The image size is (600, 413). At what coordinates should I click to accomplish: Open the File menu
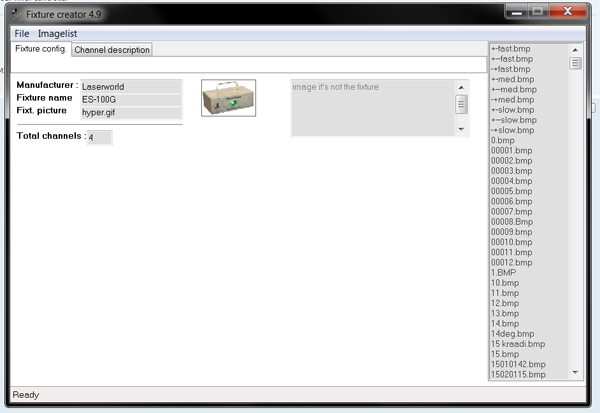click(22, 34)
